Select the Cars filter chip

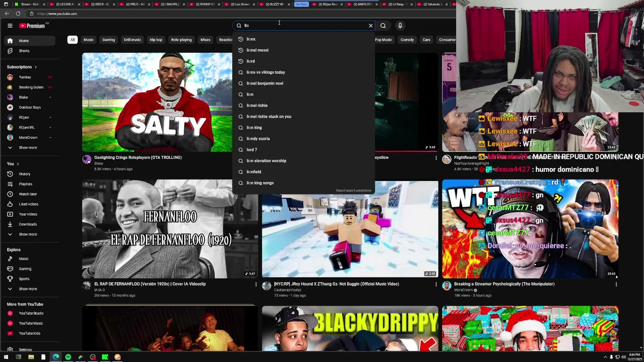coord(426,40)
